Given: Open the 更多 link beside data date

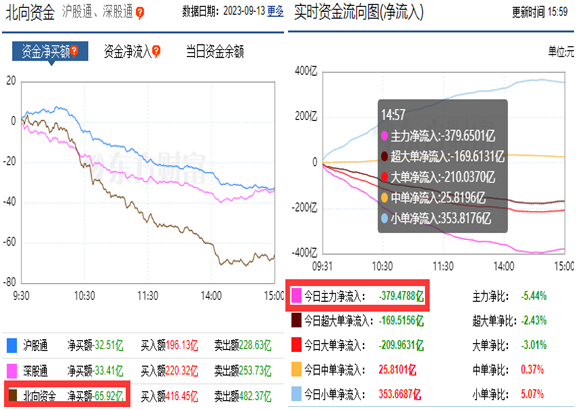Looking at the screenshot, I should point(275,11).
